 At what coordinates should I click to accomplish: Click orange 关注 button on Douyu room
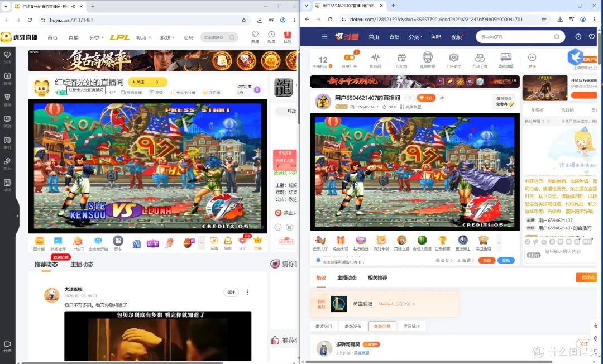[425, 98]
